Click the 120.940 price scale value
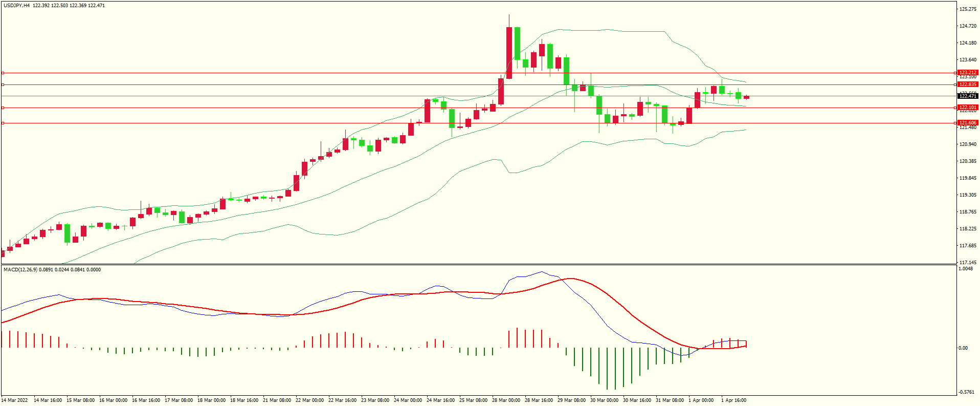This screenshot has height=406, width=980. [x=968, y=144]
